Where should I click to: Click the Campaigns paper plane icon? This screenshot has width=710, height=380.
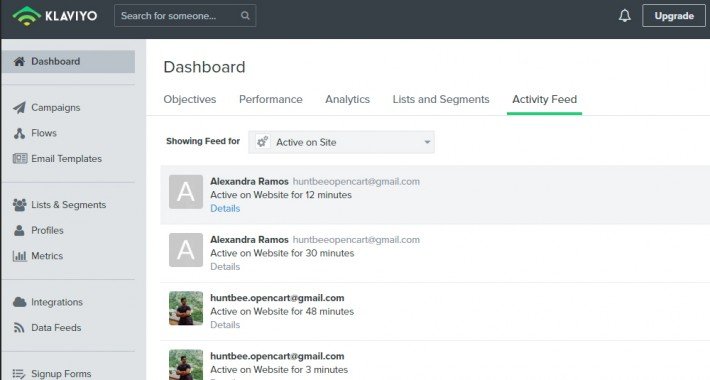click(19, 107)
